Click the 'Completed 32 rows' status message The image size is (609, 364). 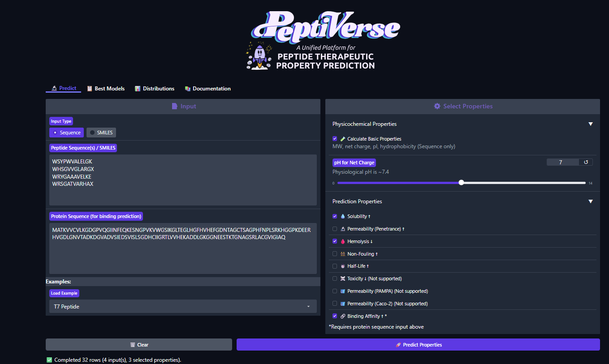tap(118, 360)
